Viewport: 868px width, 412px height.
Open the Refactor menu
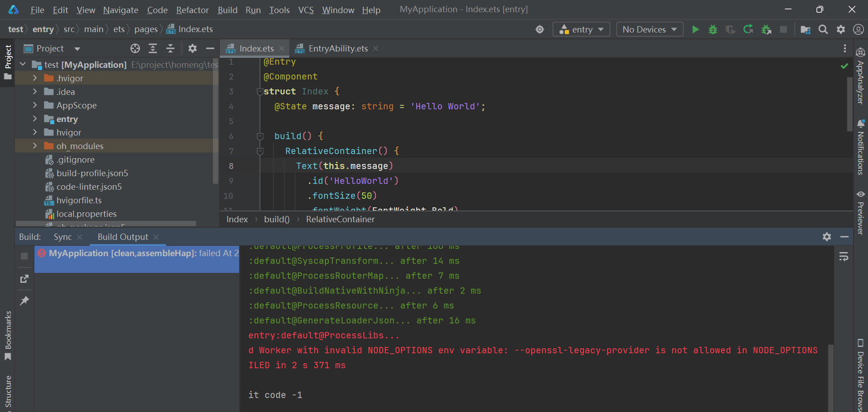point(192,10)
